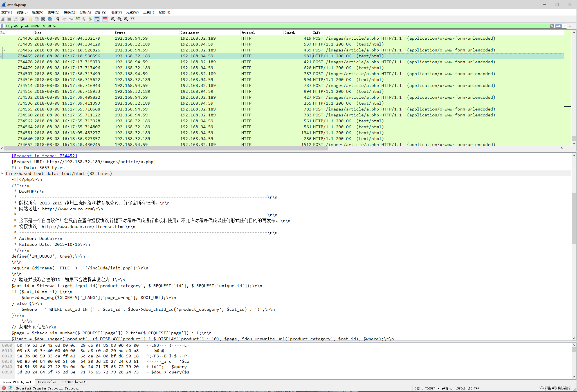Image resolution: width=577 pixels, height=392 pixels.
Task: Reset text to normal size
Action: point(126,19)
